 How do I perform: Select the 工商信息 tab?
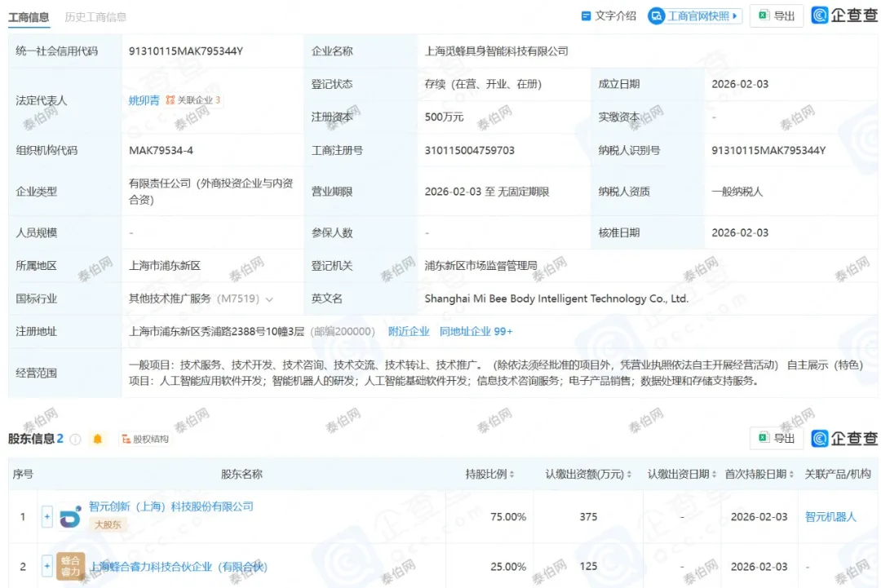click(29, 17)
